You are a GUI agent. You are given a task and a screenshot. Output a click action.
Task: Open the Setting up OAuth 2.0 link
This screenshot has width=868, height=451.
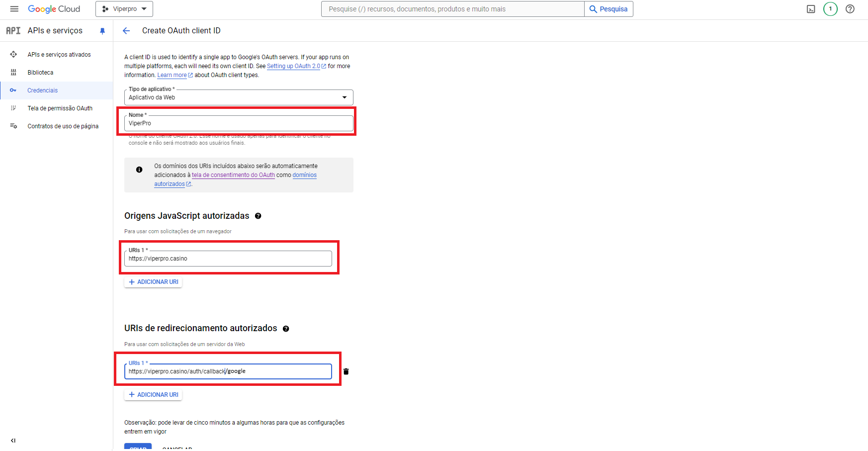point(293,66)
